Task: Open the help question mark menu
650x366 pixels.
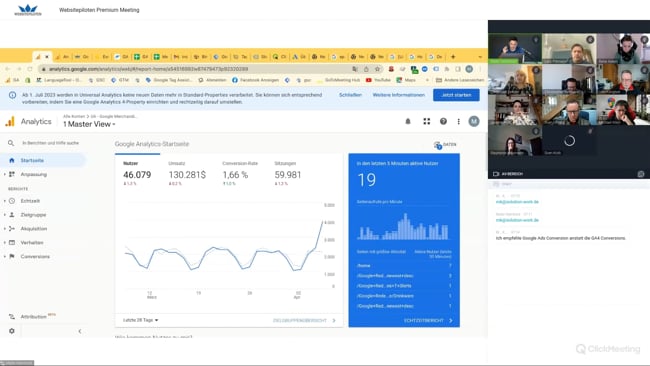Action: (443, 121)
